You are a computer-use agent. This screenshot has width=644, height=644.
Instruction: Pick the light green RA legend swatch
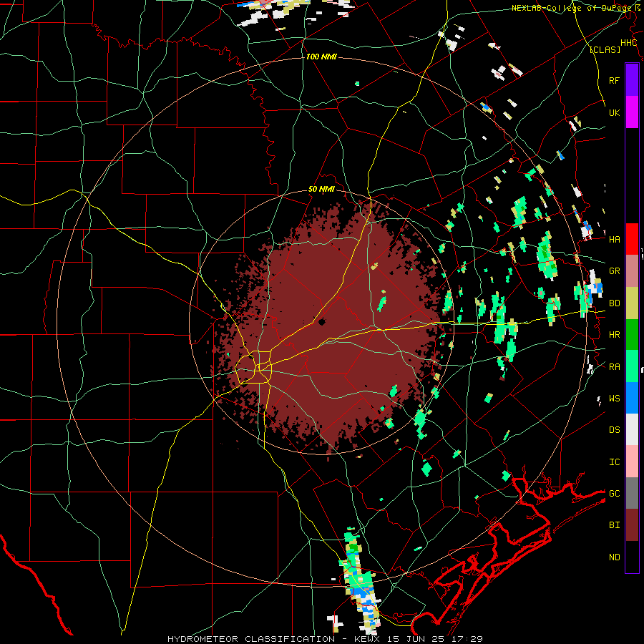[x=632, y=366]
